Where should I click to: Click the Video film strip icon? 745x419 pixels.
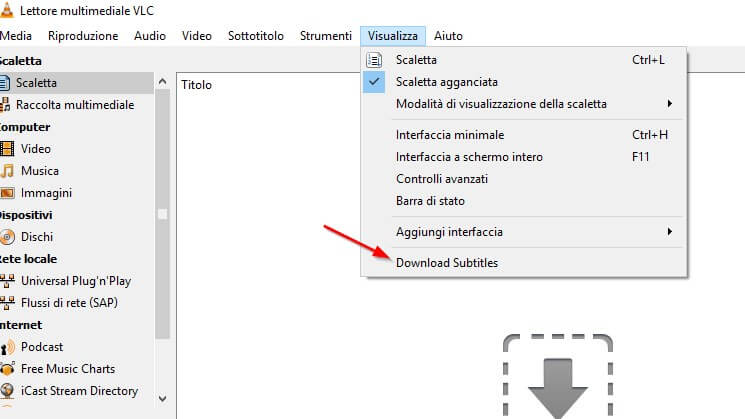pos(7,149)
